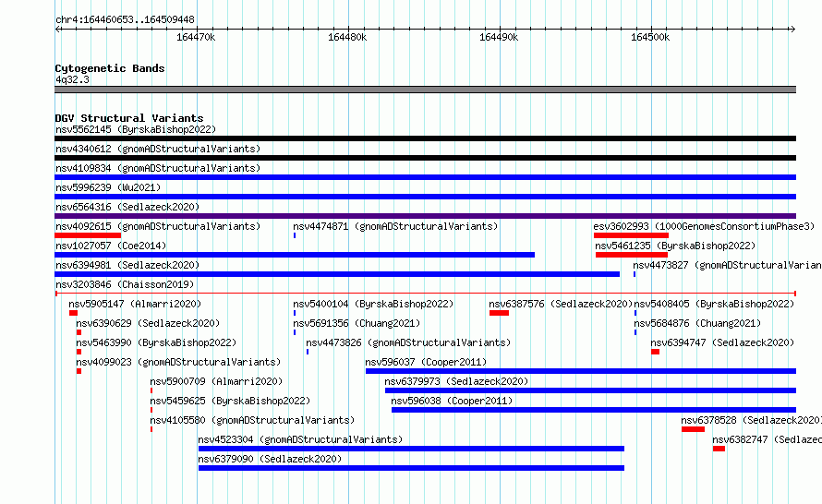Click the red bar under nsv5461235
Viewport: 822px width, 504px height.
coord(632,255)
